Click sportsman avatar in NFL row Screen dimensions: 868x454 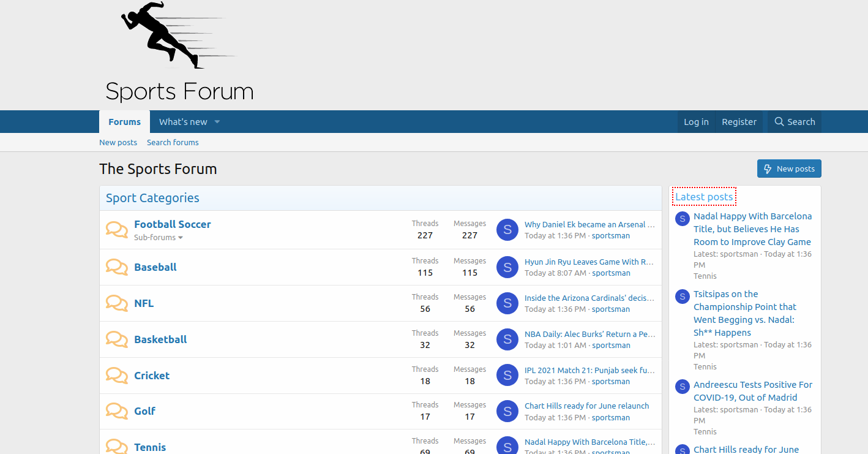[x=507, y=303]
